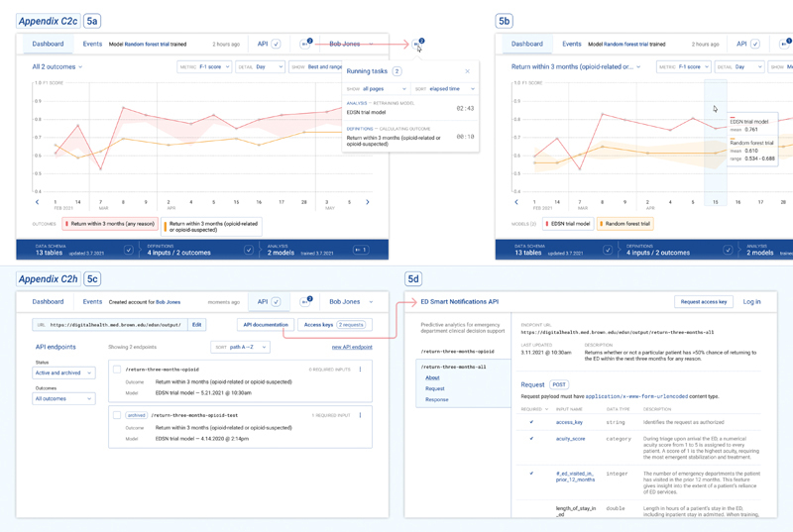Click the 'API documentation' button
The width and height of the screenshot is (793, 532).
(266, 325)
